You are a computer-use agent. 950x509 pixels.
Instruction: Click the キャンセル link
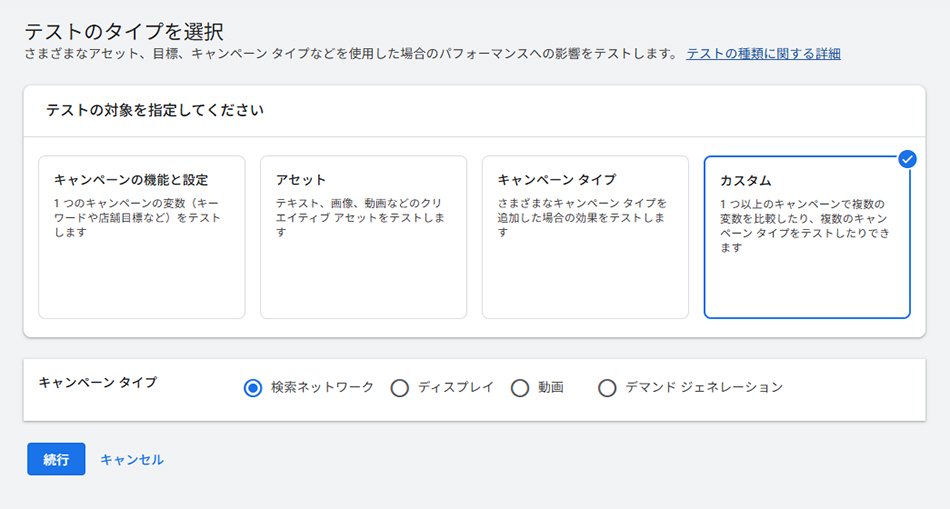[x=131, y=460]
